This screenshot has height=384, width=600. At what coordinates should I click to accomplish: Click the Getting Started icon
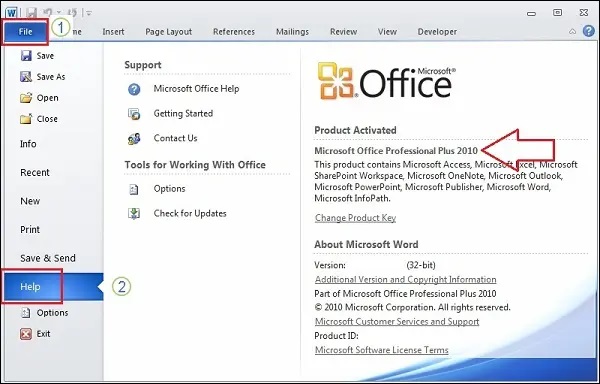pos(134,114)
